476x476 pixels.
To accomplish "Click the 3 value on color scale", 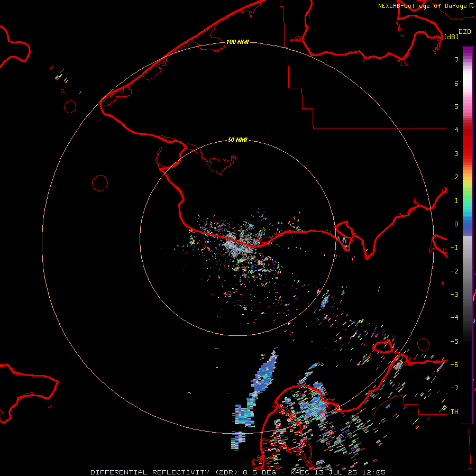I will tap(456, 153).
